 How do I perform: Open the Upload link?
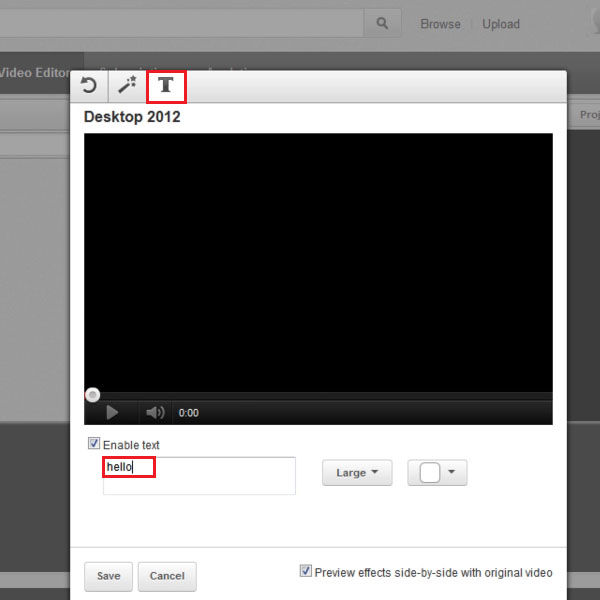coord(501,24)
